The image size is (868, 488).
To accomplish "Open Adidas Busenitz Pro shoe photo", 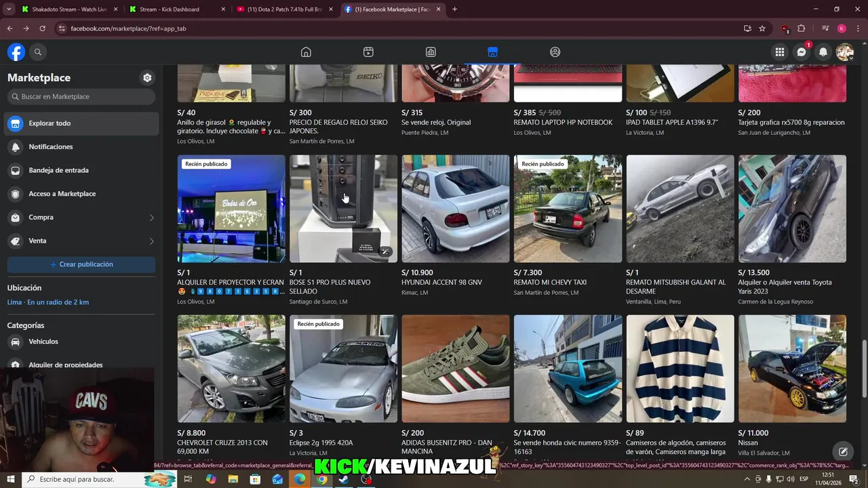I will point(456,369).
